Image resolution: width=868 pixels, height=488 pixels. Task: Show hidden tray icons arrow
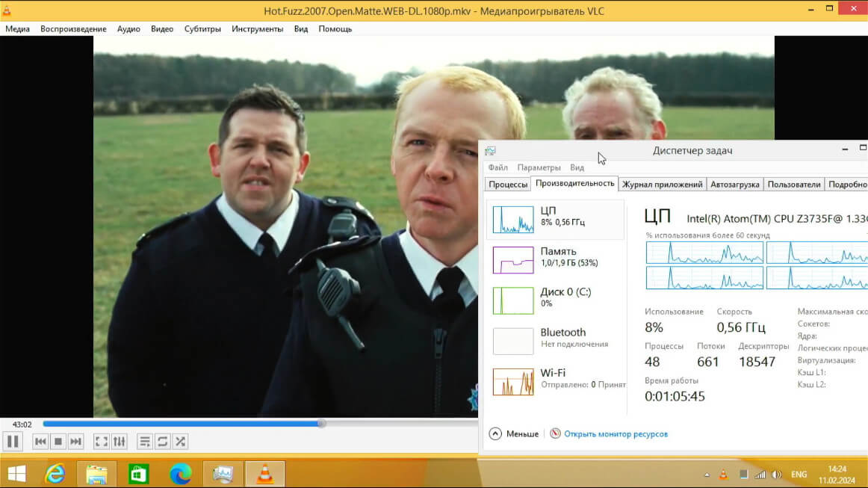(707, 475)
